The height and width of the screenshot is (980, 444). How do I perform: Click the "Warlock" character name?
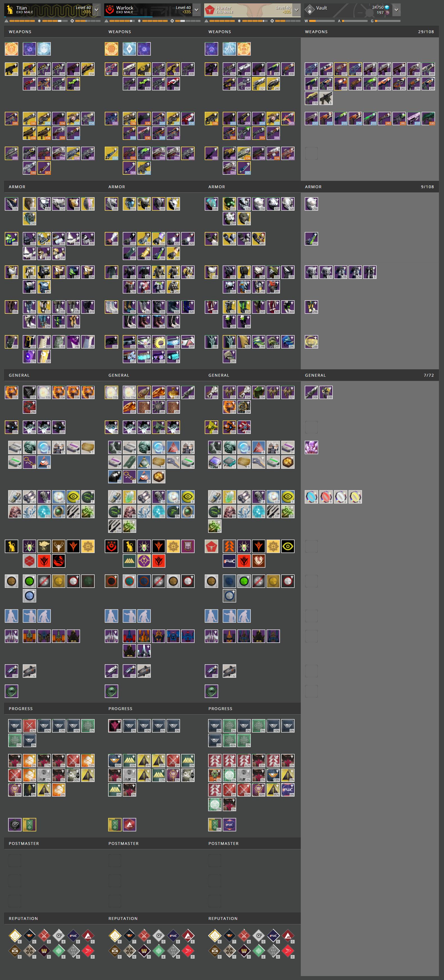[x=125, y=8]
